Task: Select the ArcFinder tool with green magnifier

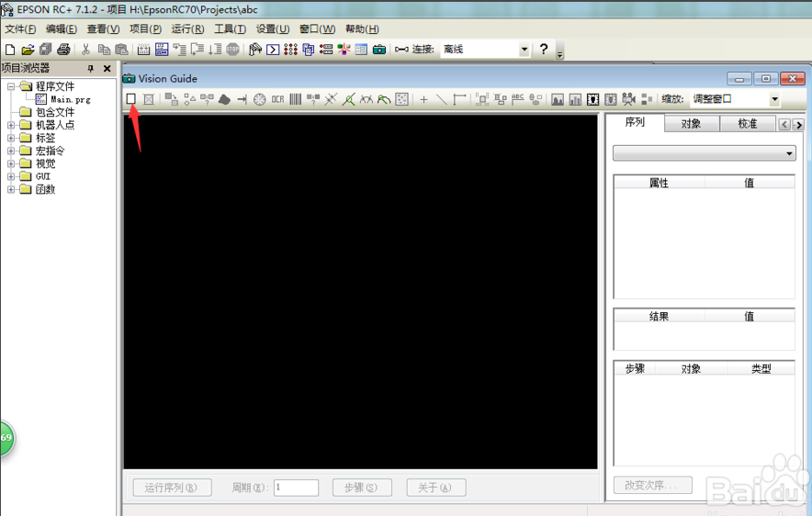Action: [384, 99]
